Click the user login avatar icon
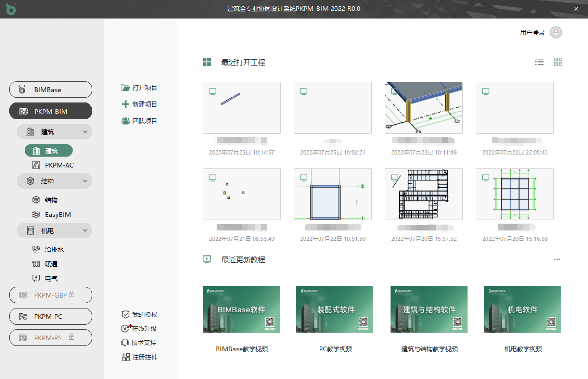Image resolution: width=588 pixels, height=379 pixels. tap(556, 33)
